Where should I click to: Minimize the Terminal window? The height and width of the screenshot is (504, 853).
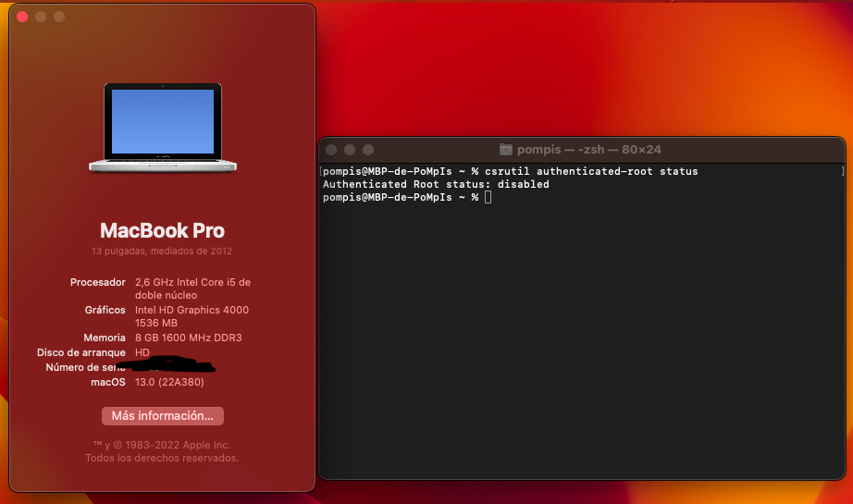(x=350, y=150)
